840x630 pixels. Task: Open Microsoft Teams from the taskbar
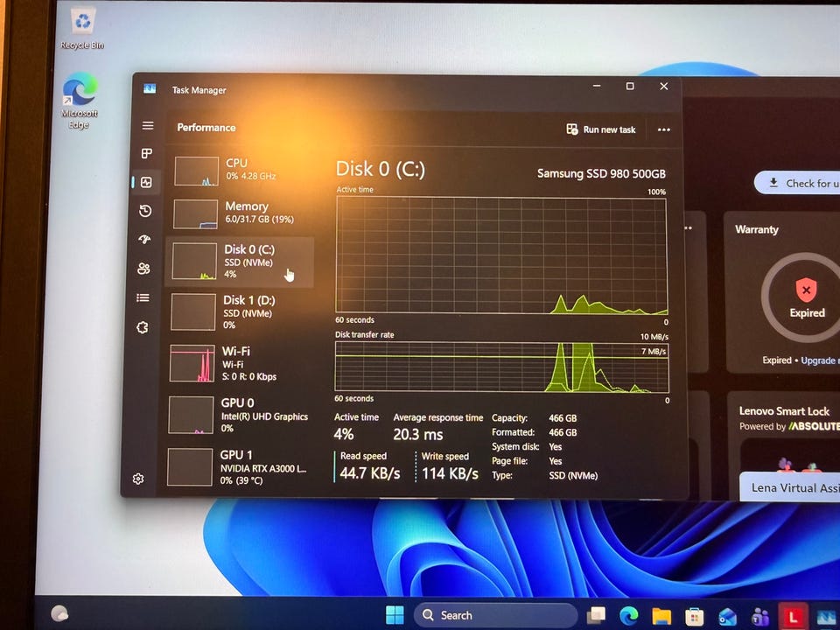759,618
